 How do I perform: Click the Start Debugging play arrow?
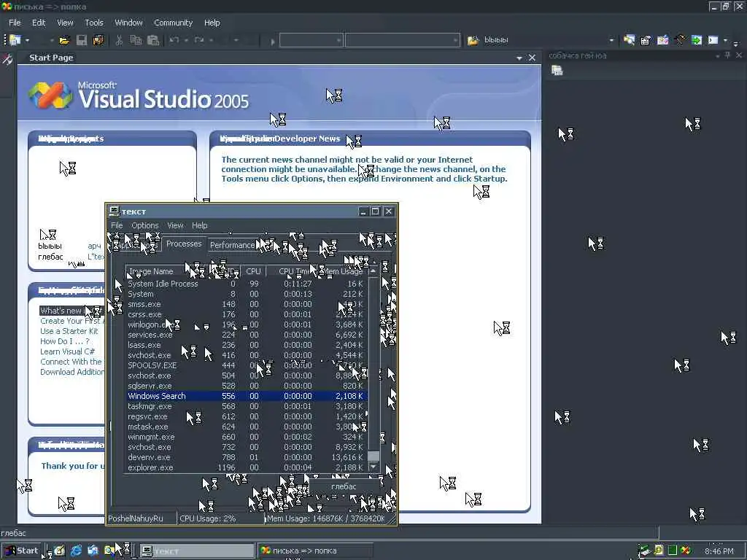pyautogui.click(x=273, y=42)
